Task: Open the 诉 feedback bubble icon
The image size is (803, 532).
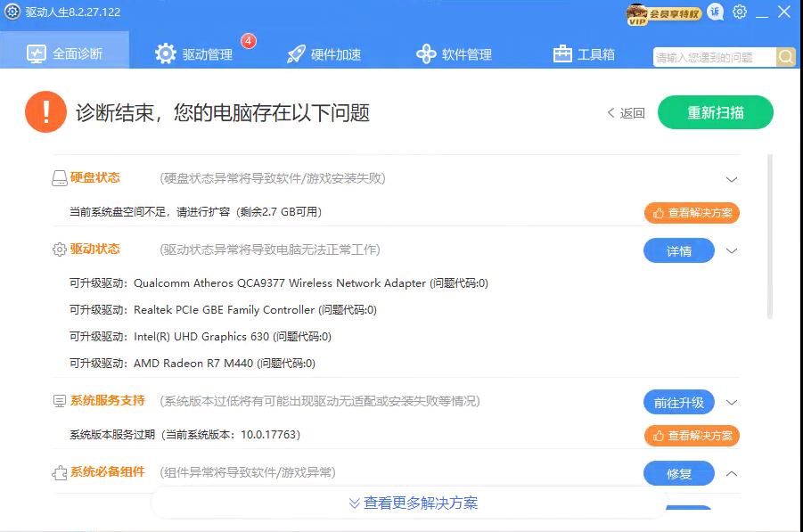Action: coord(716,12)
